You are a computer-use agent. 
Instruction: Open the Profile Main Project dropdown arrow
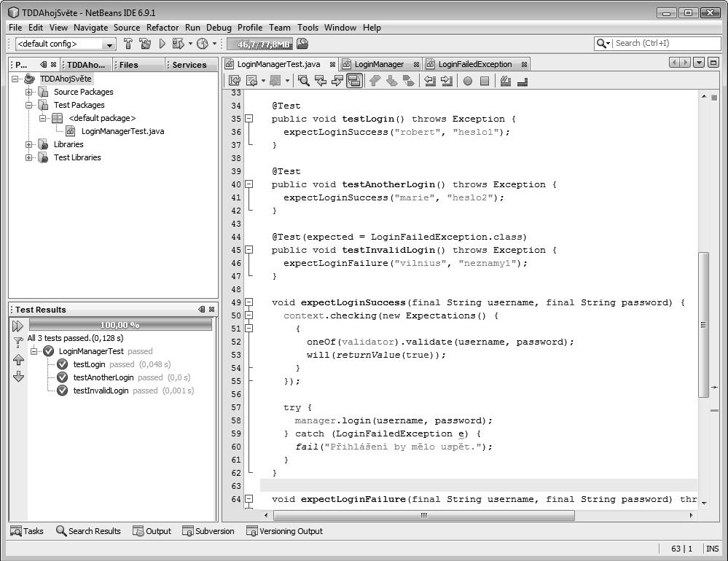[x=214, y=44]
